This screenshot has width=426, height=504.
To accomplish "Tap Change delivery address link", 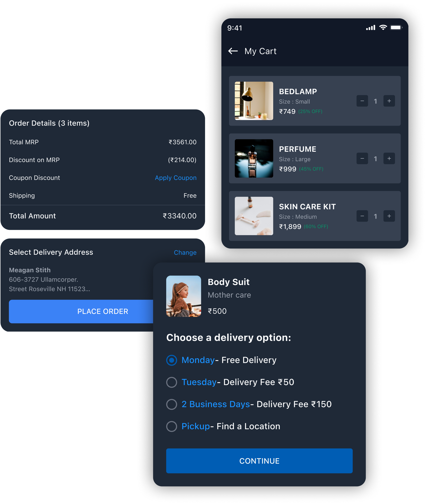I will pyautogui.click(x=185, y=252).
